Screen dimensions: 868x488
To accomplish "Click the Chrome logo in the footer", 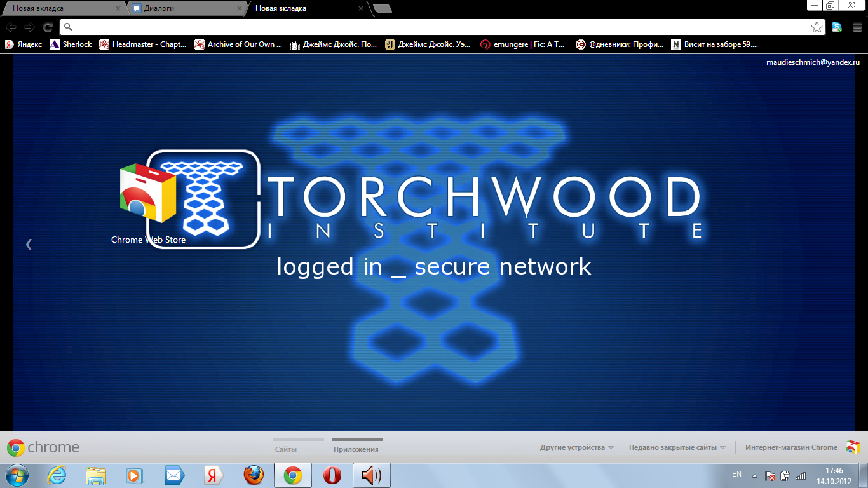I will coord(43,447).
